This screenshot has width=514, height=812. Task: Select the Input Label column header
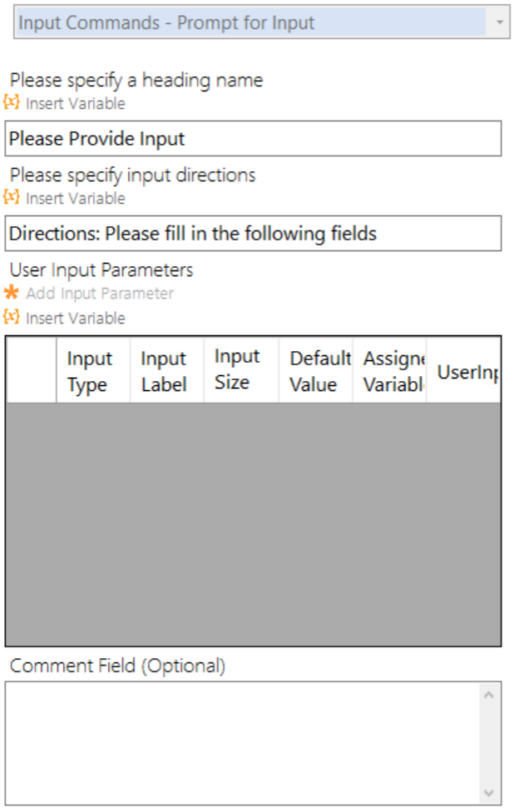[x=166, y=371]
